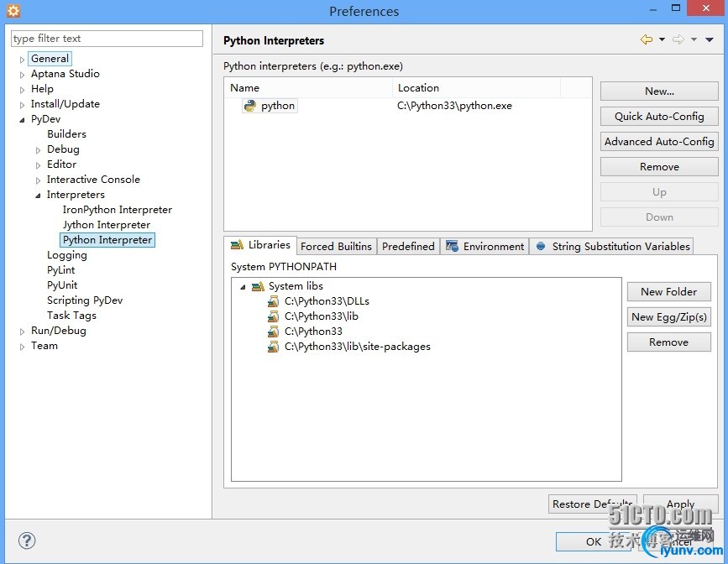Focus the type filter text field

tap(107, 39)
